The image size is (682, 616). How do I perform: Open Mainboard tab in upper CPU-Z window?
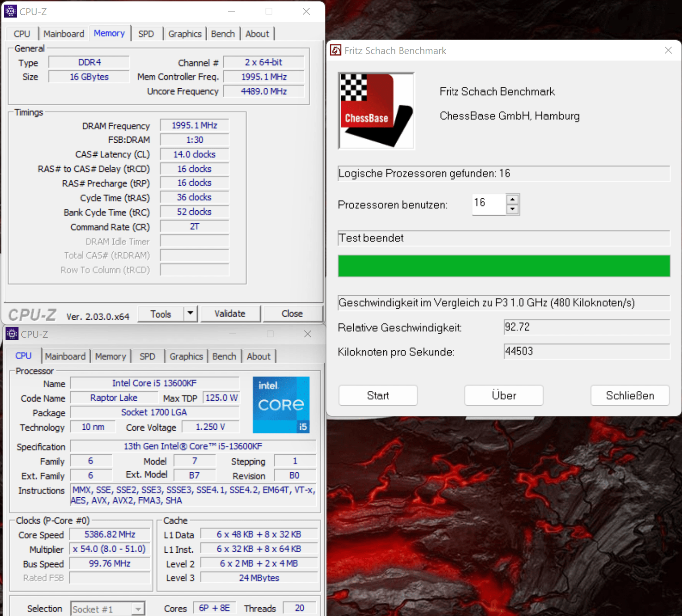[64, 34]
